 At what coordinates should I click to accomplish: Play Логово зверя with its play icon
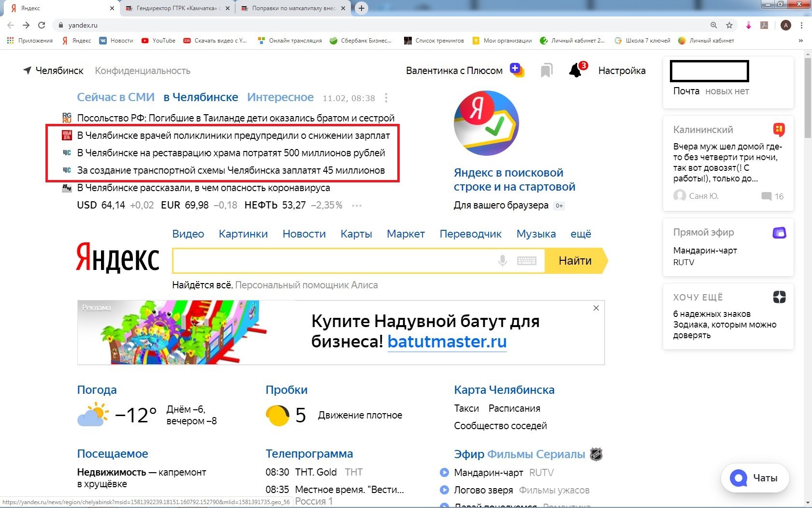coord(444,490)
